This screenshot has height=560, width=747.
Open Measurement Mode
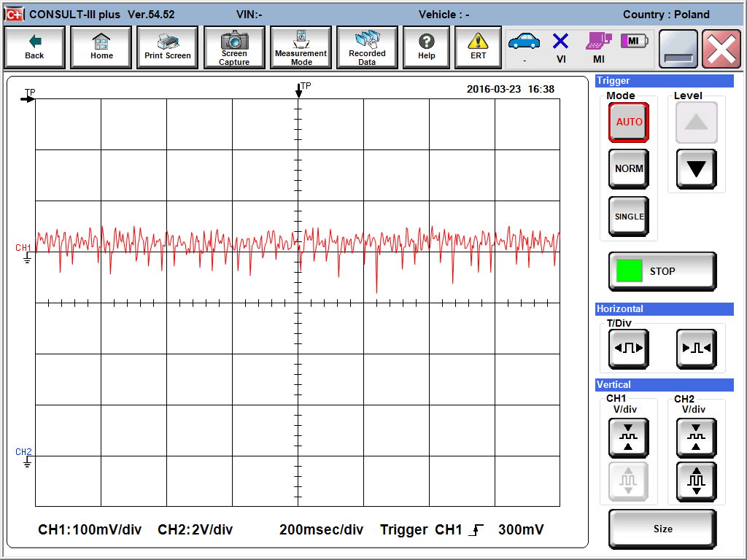point(301,48)
